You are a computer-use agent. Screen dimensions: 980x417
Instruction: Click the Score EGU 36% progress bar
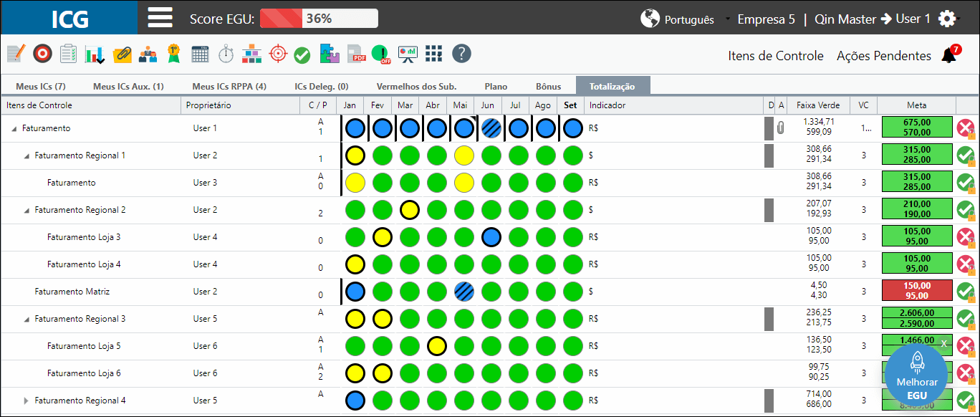coord(319,19)
